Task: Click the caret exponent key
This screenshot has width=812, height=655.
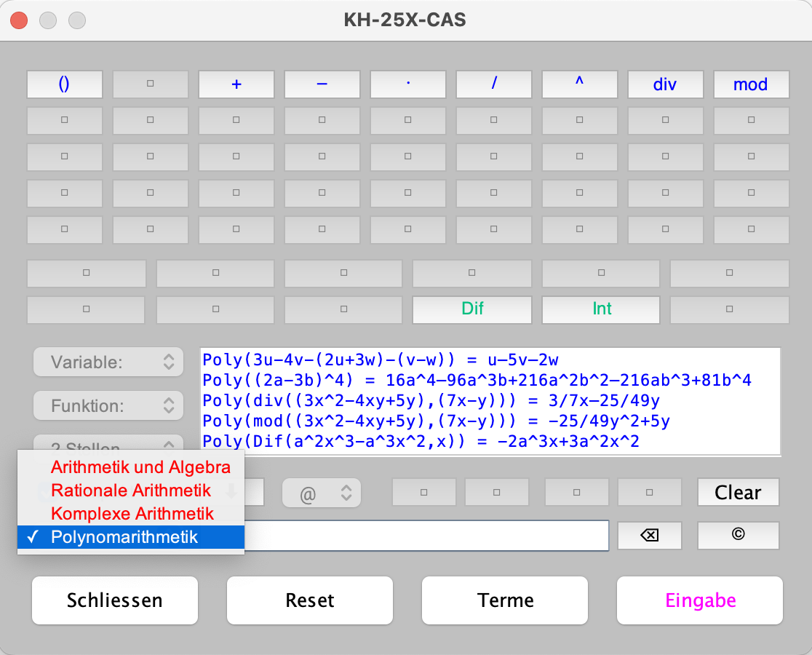Action: [x=579, y=84]
